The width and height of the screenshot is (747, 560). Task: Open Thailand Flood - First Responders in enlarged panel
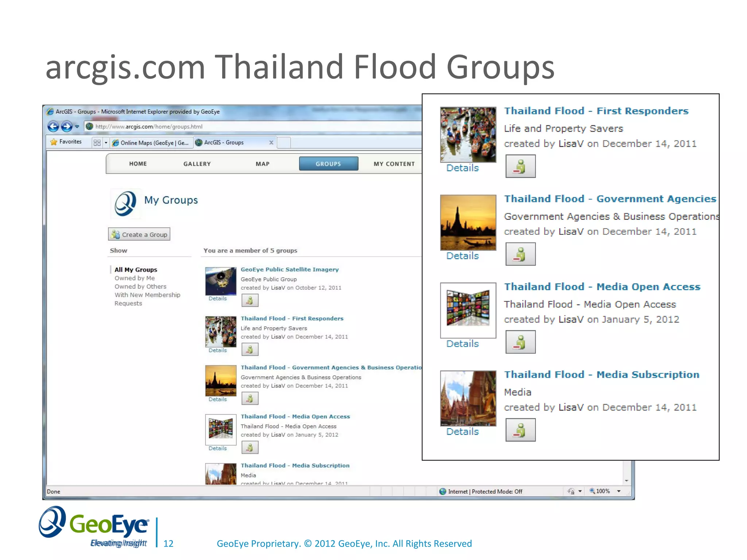596,111
